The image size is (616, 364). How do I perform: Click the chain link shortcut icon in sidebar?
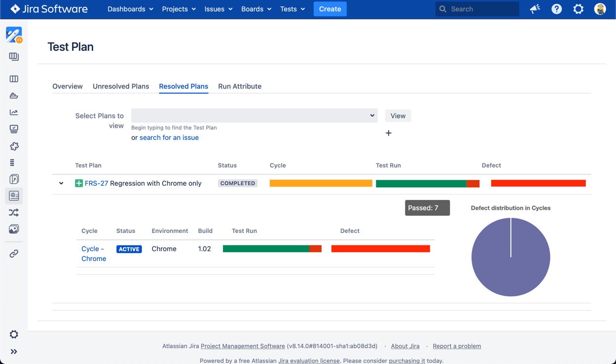[x=14, y=254]
